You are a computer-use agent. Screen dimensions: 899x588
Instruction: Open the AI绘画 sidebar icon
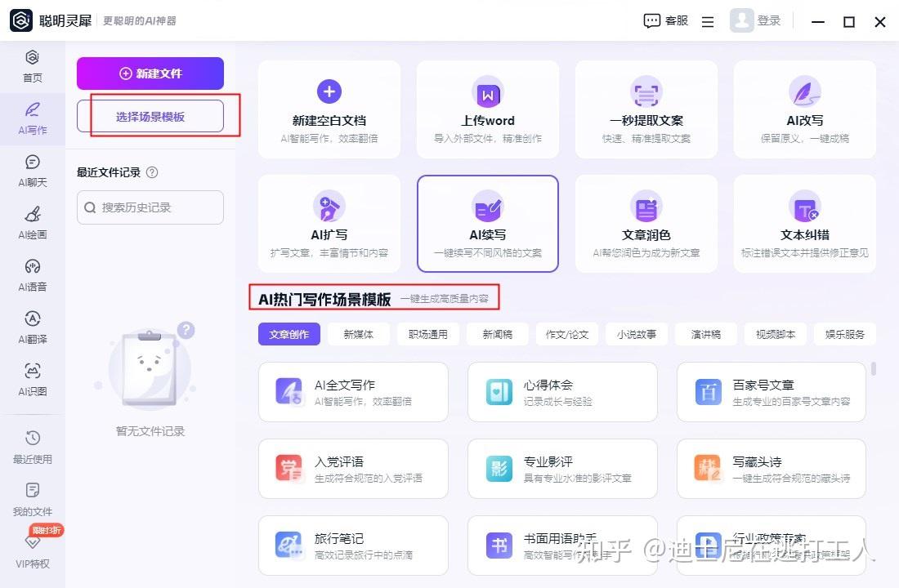(33, 222)
